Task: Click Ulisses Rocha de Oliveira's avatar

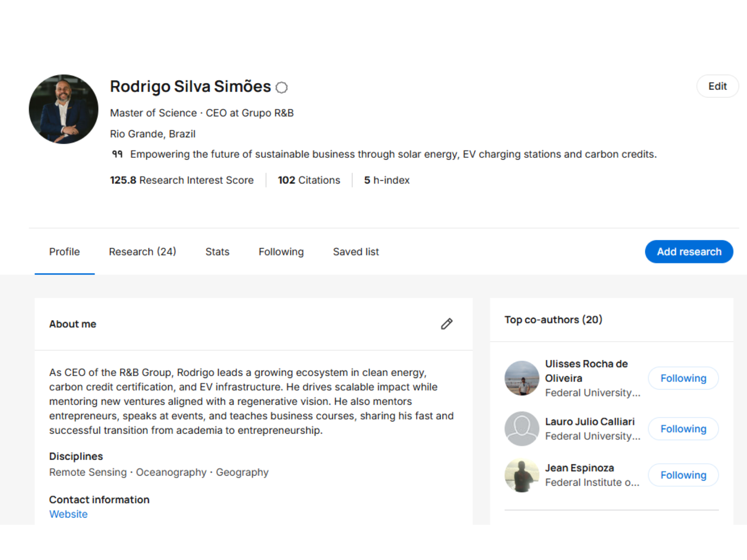Action: 521,378
